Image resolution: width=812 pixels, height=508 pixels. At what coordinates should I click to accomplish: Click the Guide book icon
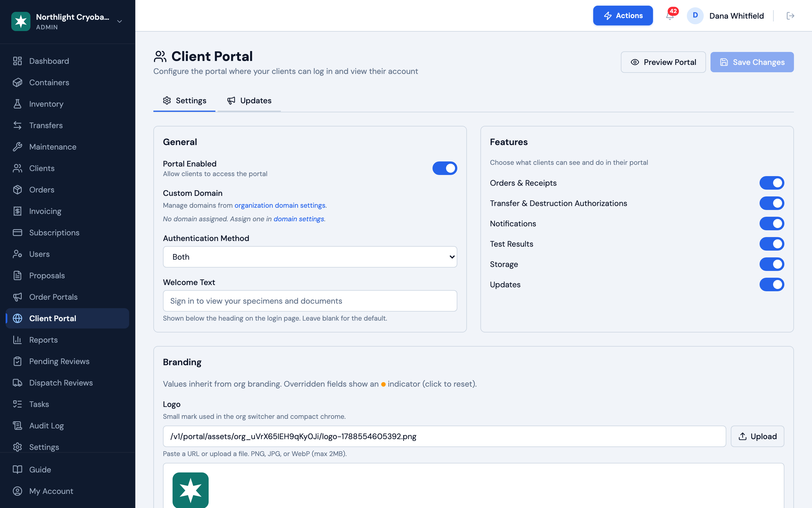(17, 469)
